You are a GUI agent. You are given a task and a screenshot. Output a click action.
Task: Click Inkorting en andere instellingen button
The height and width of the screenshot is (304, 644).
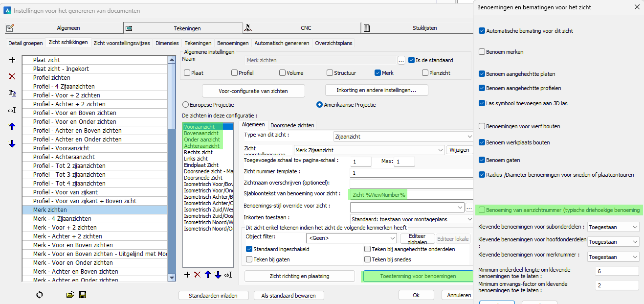tap(376, 91)
